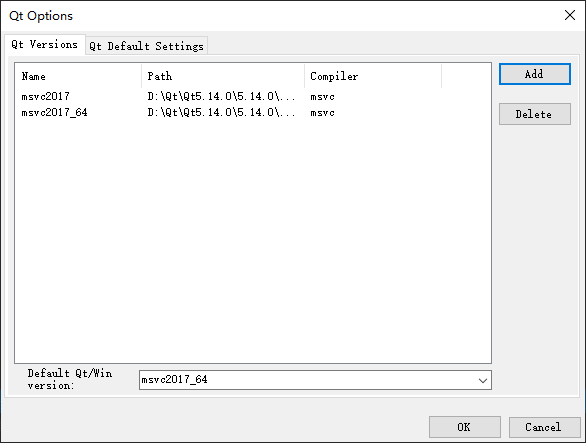Screen dimensions: 586x443
Task: Click the msvc compiler cell of msvc2017_64
Action: [x=322, y=113]
